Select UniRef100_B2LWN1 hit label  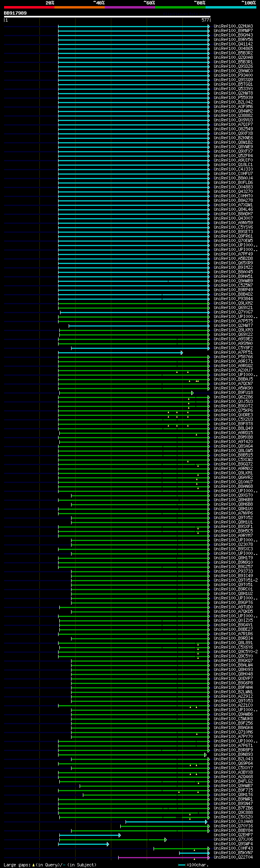click(233, 692)
